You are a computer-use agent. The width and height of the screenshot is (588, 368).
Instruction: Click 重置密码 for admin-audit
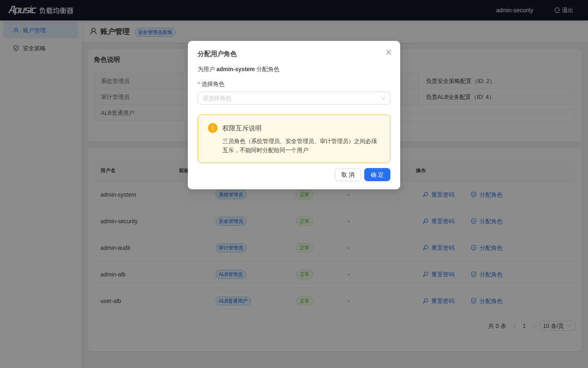coord(439,248)
